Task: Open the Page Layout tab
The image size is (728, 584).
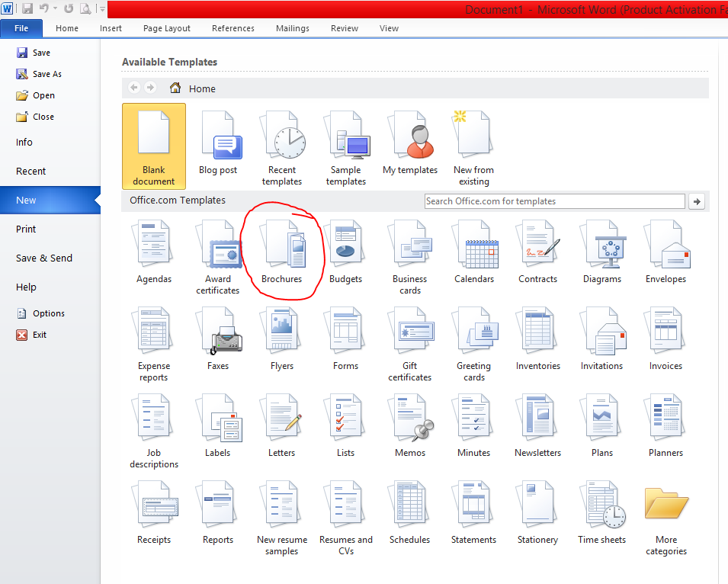Action: 167,28
